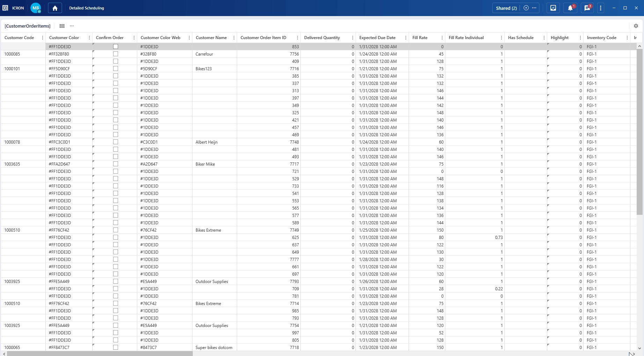The width and height of the screenshot is (644, 356).
Task: Open the ellipsis options beside Shared (2)
Action: (534, 8)
